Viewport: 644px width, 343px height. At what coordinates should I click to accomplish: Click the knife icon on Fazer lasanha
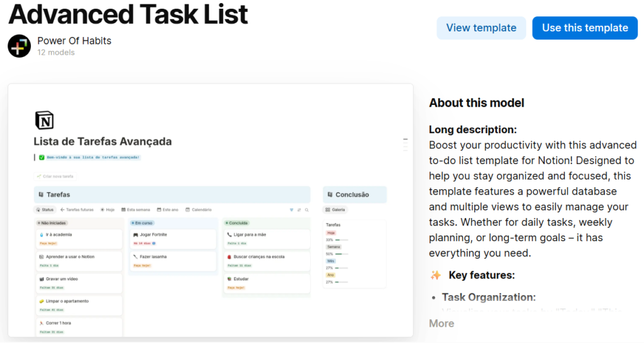(136, 257)
